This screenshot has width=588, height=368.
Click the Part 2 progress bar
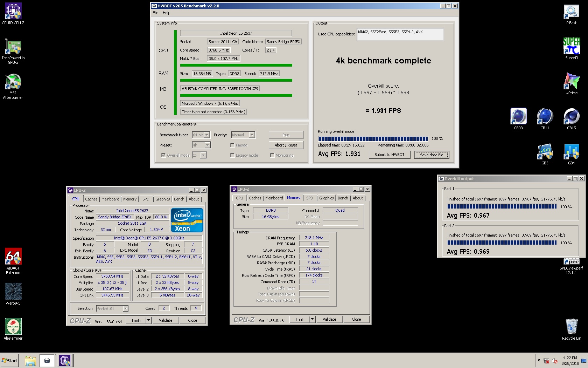pyautogui.click(x=502, y=243)
